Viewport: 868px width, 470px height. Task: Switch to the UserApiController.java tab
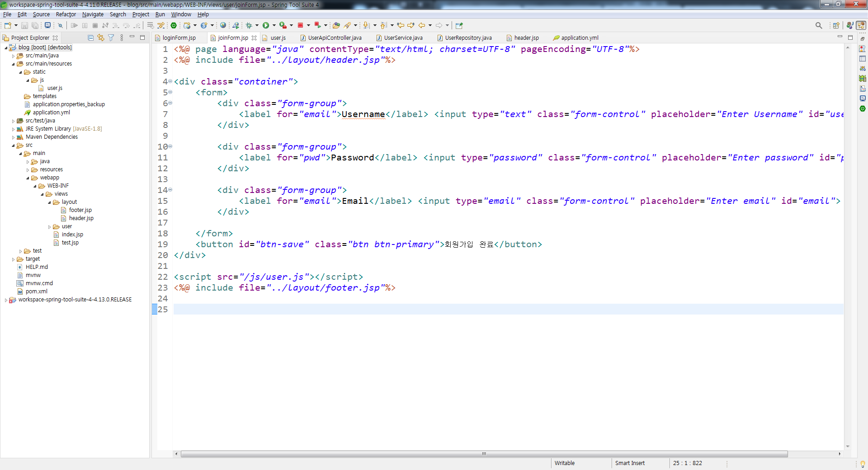tap(335, 38)
